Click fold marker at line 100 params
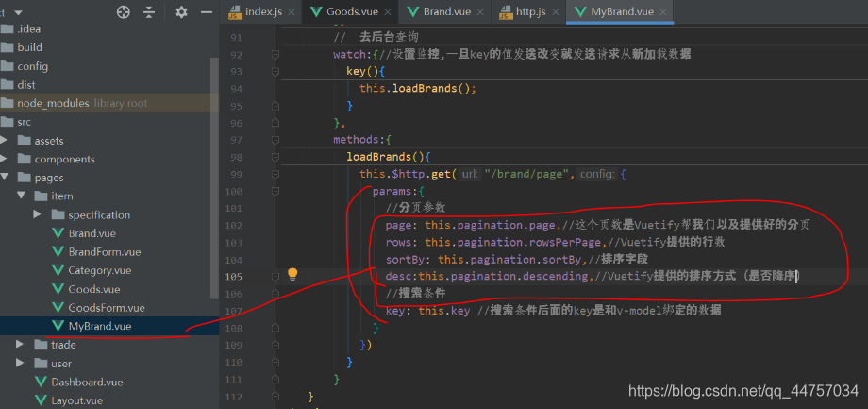This screenshot has height=409, width=868. tap(275, 191)
